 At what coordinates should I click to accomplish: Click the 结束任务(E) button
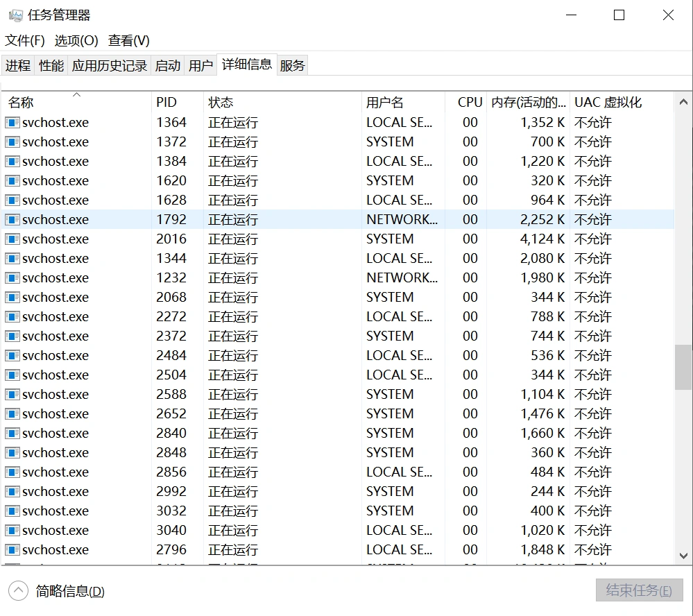[x=639, y=590]
